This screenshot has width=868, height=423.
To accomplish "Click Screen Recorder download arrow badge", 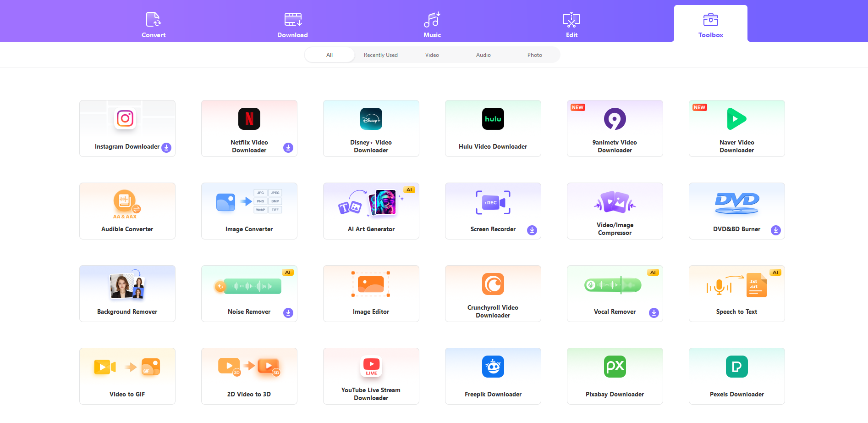I will [x=532, y=230].
